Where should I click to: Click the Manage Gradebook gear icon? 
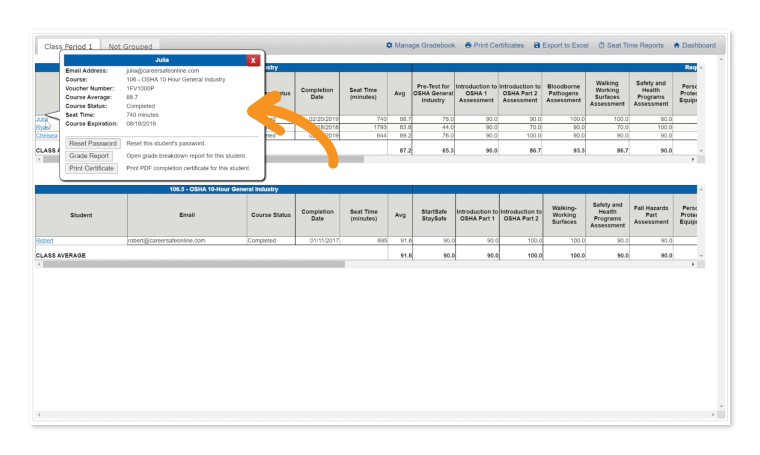389,45
